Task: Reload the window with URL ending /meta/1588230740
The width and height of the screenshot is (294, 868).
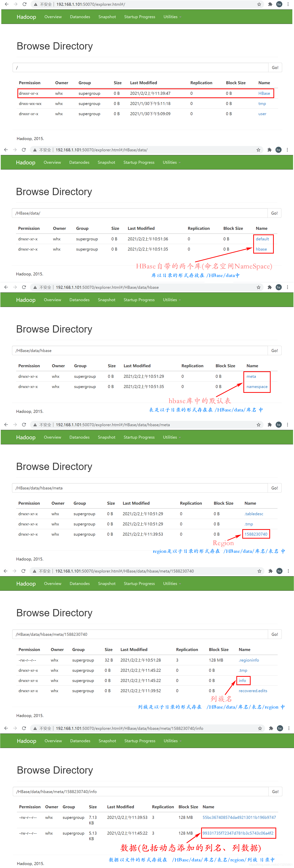Action: point(23,571)
